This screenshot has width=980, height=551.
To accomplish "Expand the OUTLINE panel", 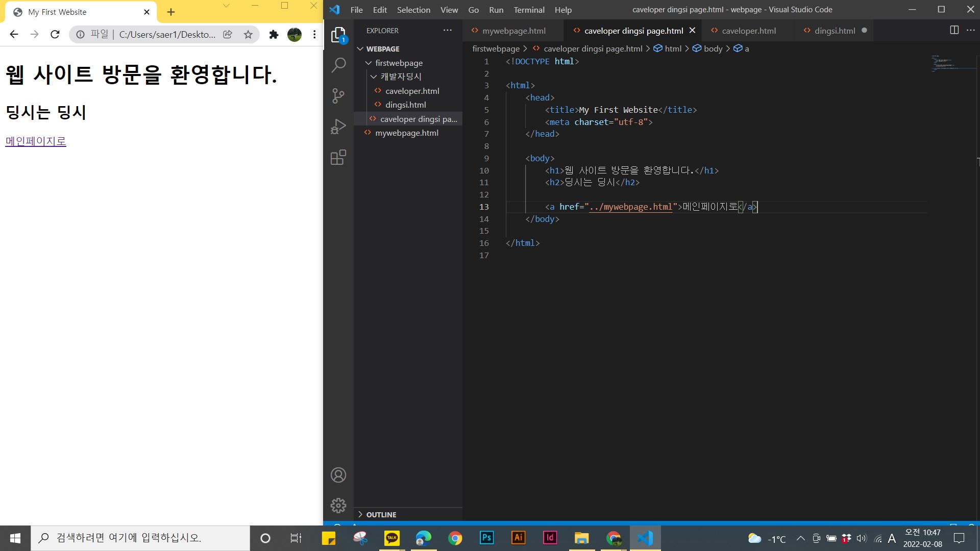I will point(381,514).
